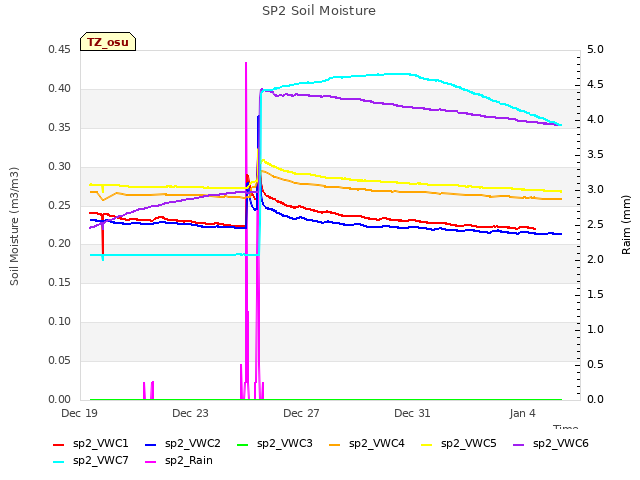This screenshot has height=480, width=640.
Task: Click the cyan VWC7 curve peak near Dec 31
Action: coord(396,74)
